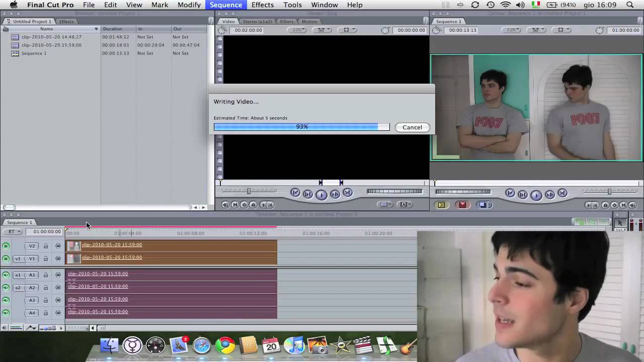Click Play Around Current Frame in Viewer

click(x=335, y=194)
